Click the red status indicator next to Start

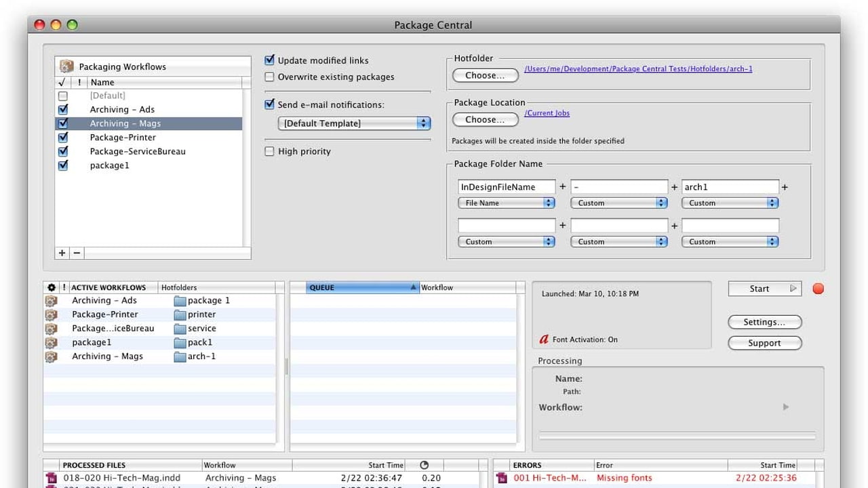point(818,289)
